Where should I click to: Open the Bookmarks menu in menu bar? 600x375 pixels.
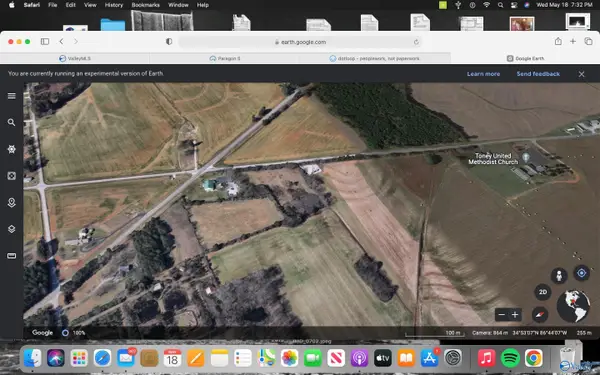point(145,5)
